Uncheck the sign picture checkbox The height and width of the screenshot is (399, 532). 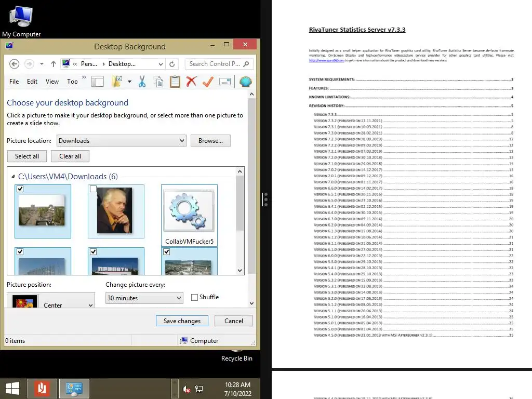click(x=94, y=251)
